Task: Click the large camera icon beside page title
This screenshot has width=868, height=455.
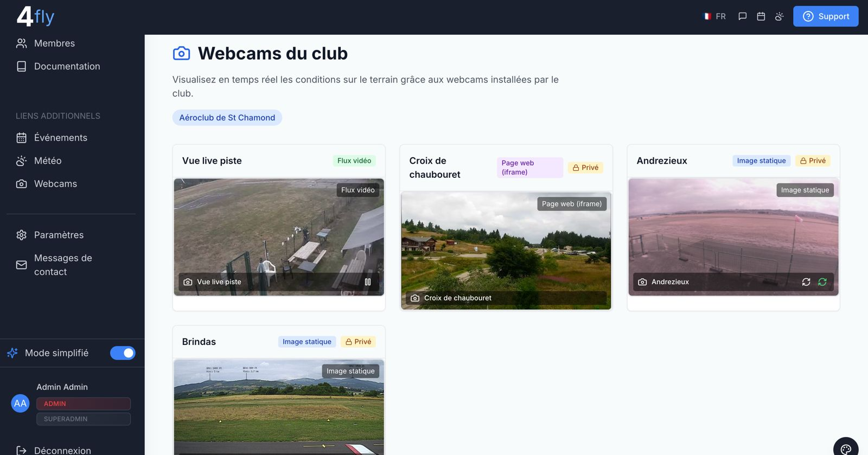Action: pyautogui.click(x=182, y=53)
